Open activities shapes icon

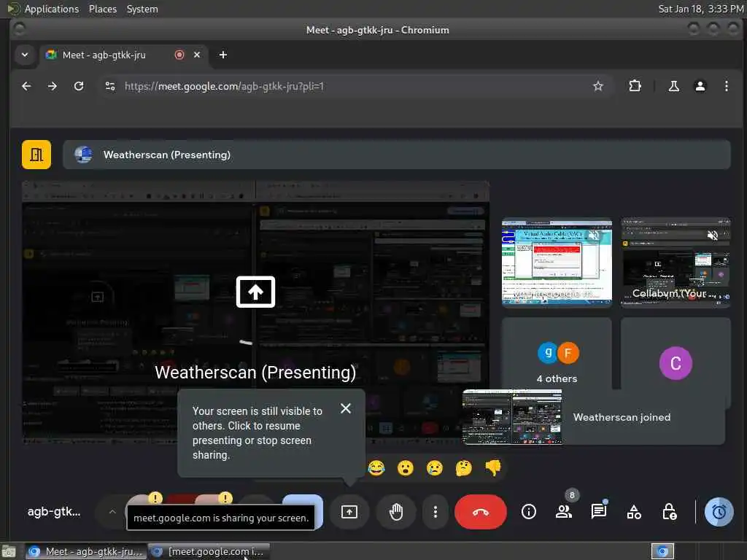[634, 512]
